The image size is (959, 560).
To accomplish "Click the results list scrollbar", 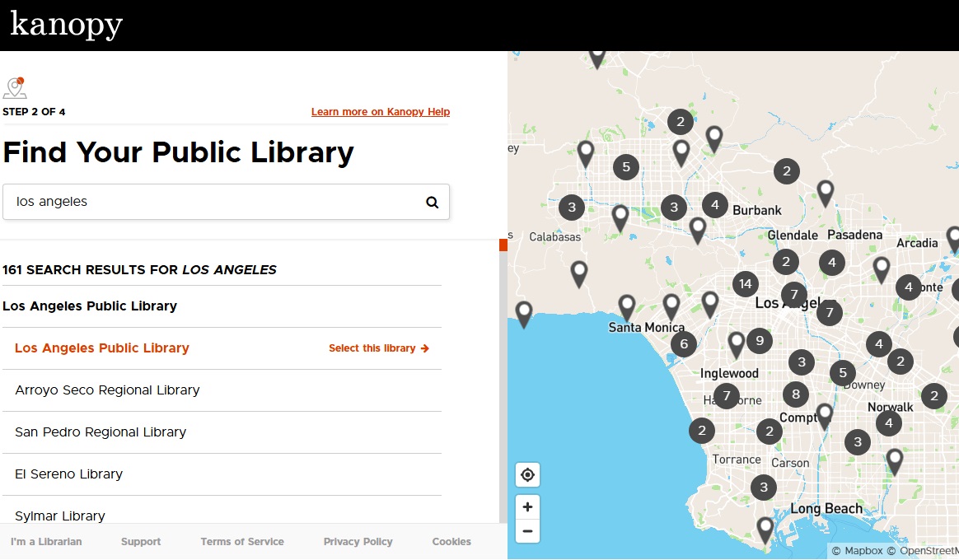I will click(x=503, y=371).
